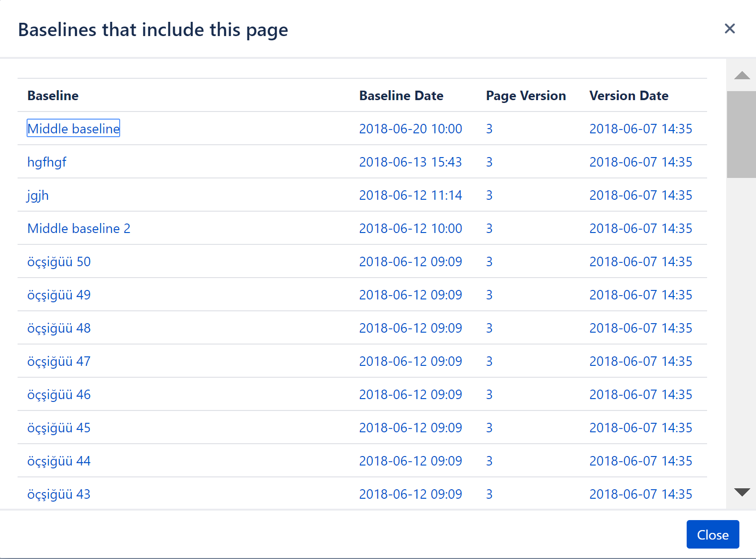Click baseline date 2018-06-12 11:14
The image size is (756, 559).
click(x=410, y=195)
